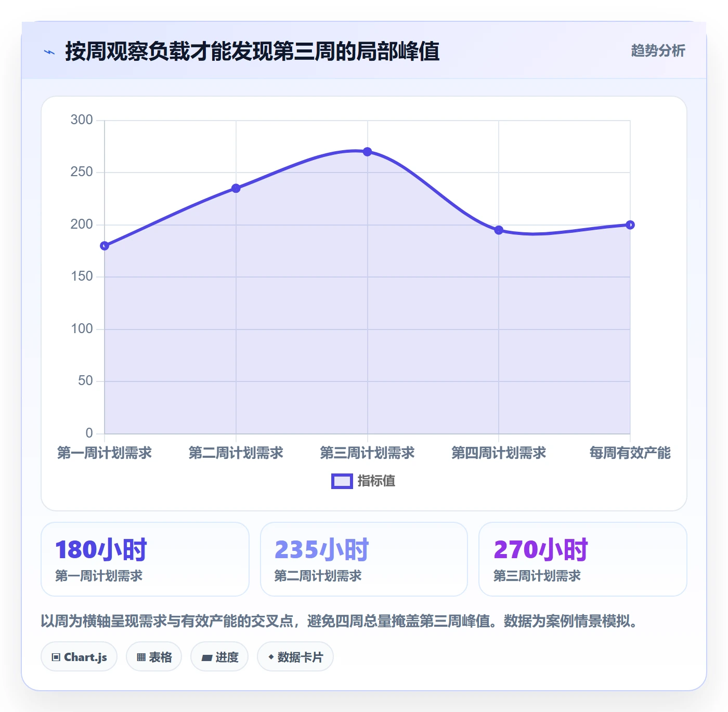Open the 270小时 data card
The image size is (728, 712).
tap(583, 559)
